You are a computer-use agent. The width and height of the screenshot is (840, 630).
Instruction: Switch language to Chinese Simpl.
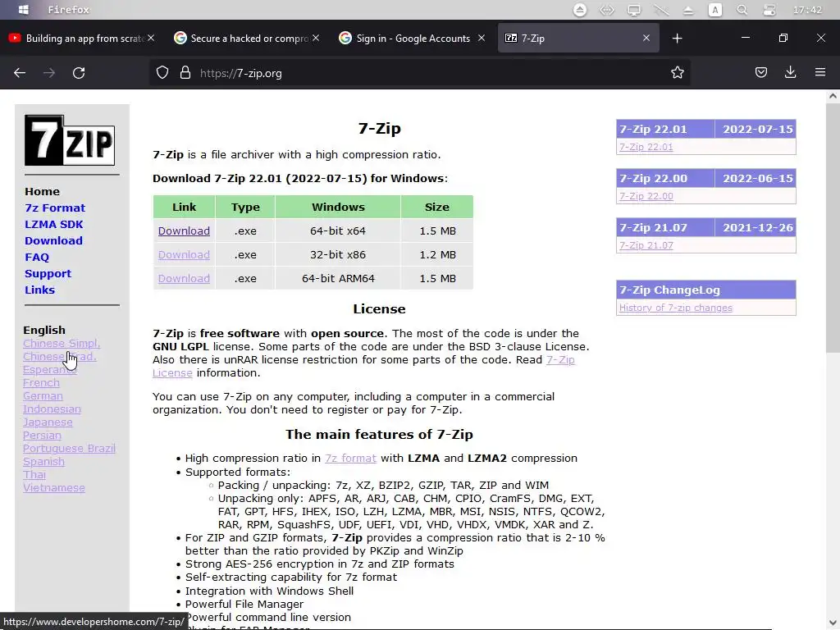(x=62, y=344)
